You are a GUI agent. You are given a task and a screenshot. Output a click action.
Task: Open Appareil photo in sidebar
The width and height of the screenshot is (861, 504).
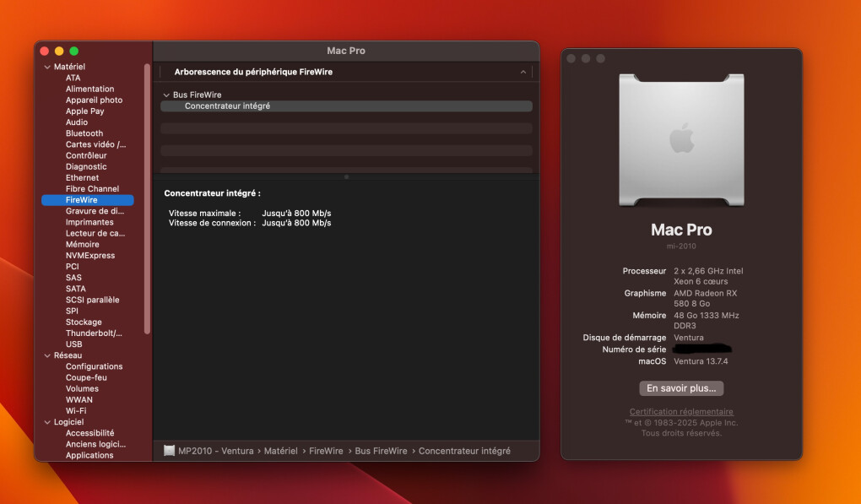[x=94, y=100]
